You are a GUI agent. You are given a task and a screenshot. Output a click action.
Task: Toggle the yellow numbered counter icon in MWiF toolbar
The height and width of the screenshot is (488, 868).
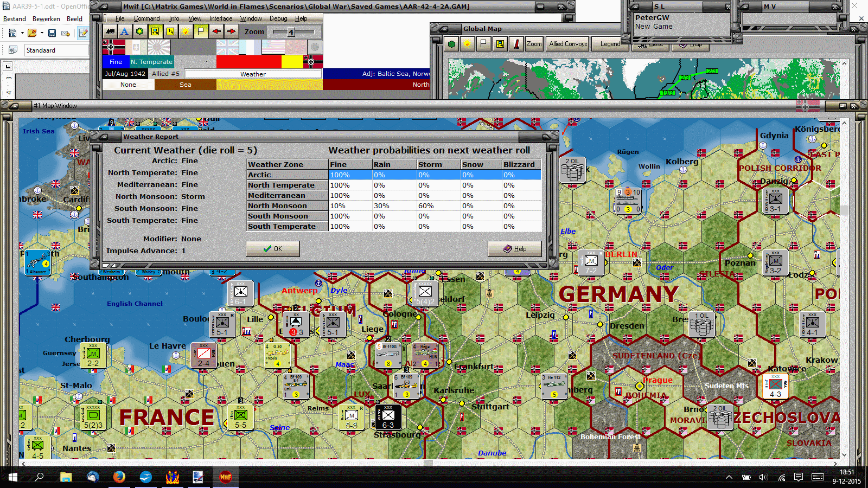(x=170, y=31)
